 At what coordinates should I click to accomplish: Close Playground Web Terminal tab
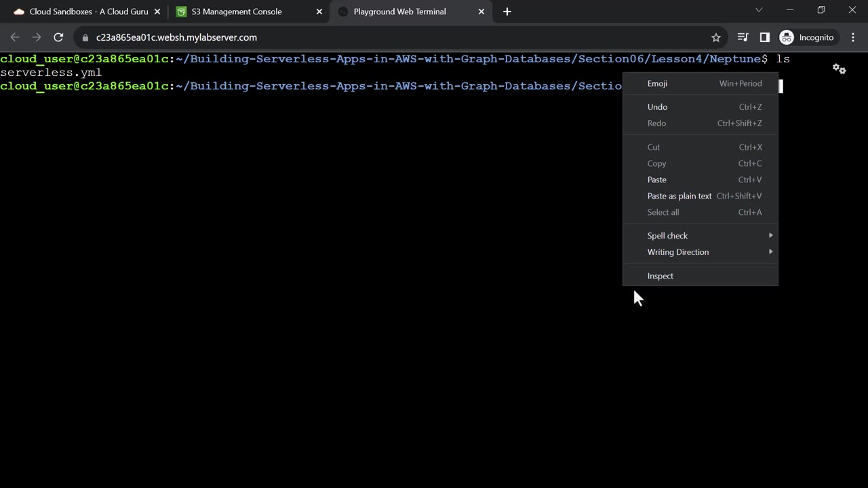pos(481,12)
